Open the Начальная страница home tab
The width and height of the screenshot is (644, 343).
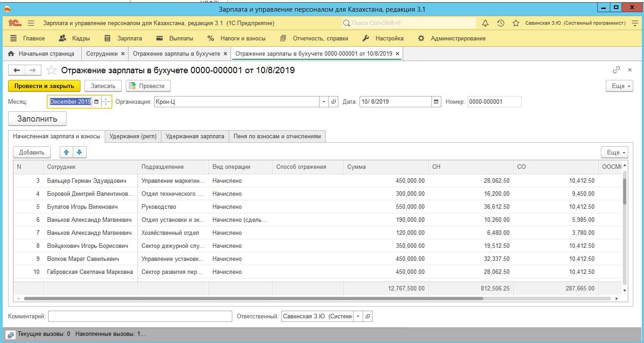41,53
